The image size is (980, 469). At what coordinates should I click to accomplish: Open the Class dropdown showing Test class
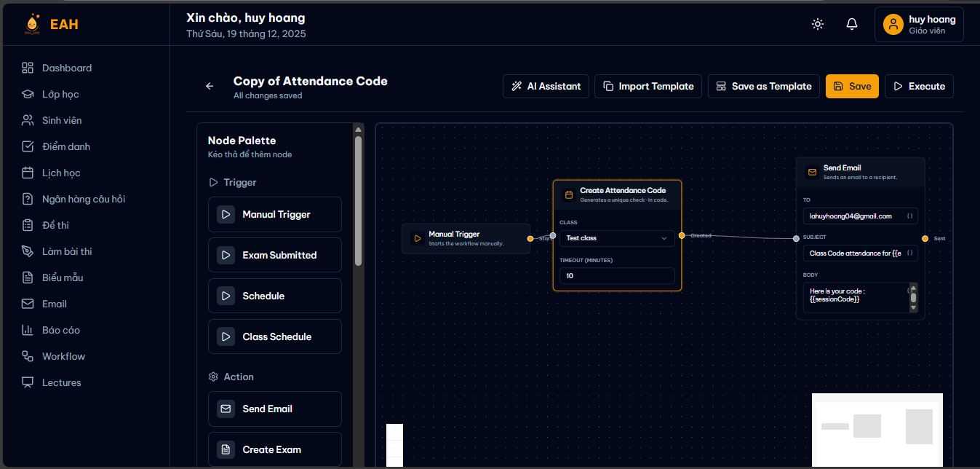tap(616, 238)
